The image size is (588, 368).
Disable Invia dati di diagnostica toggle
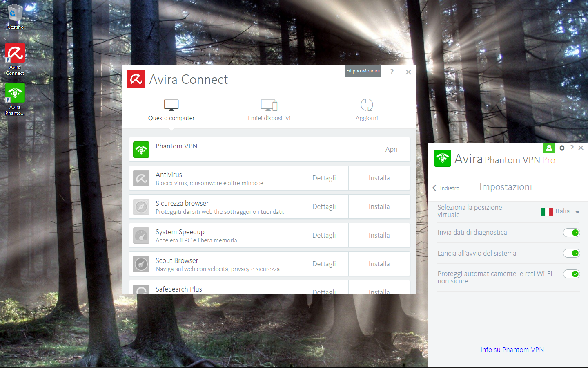coord(571,233)
